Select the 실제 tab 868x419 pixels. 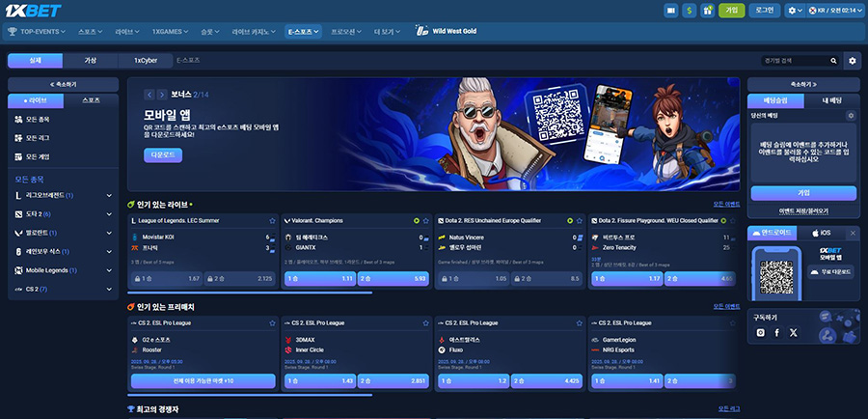[x=36, y=61]
